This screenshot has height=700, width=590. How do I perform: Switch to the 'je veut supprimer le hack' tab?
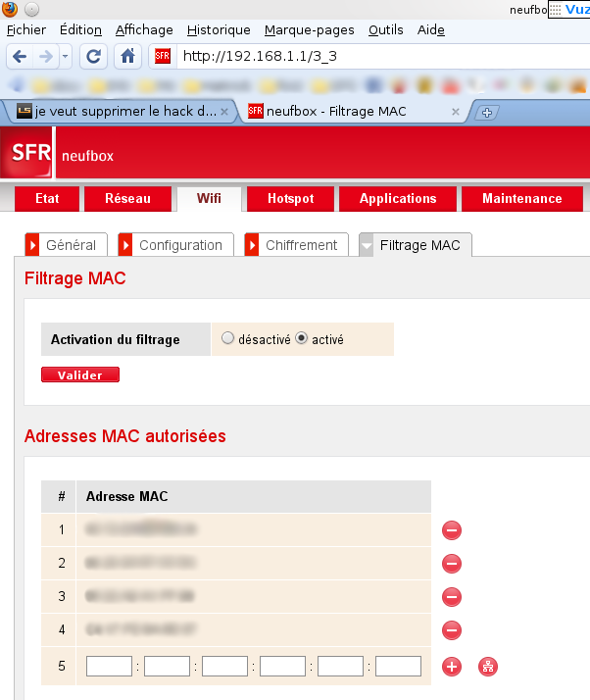coord(119,112)
